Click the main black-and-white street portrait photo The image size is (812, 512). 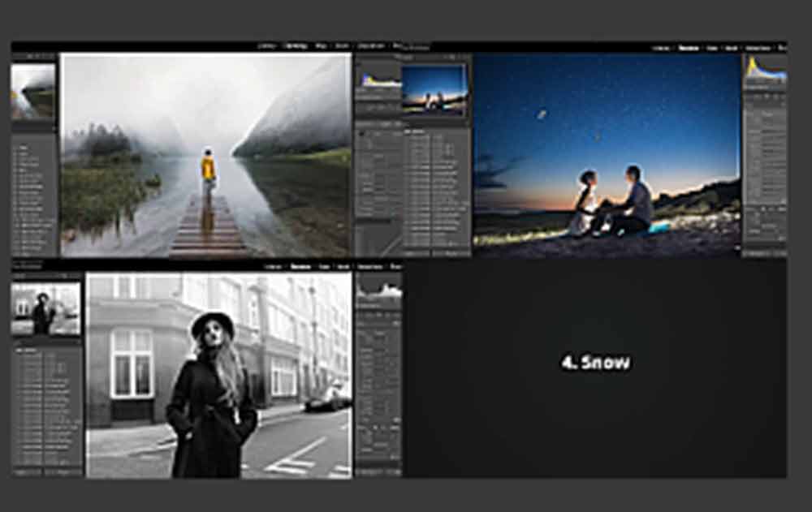pyautogui.click(x=219, y=376)
